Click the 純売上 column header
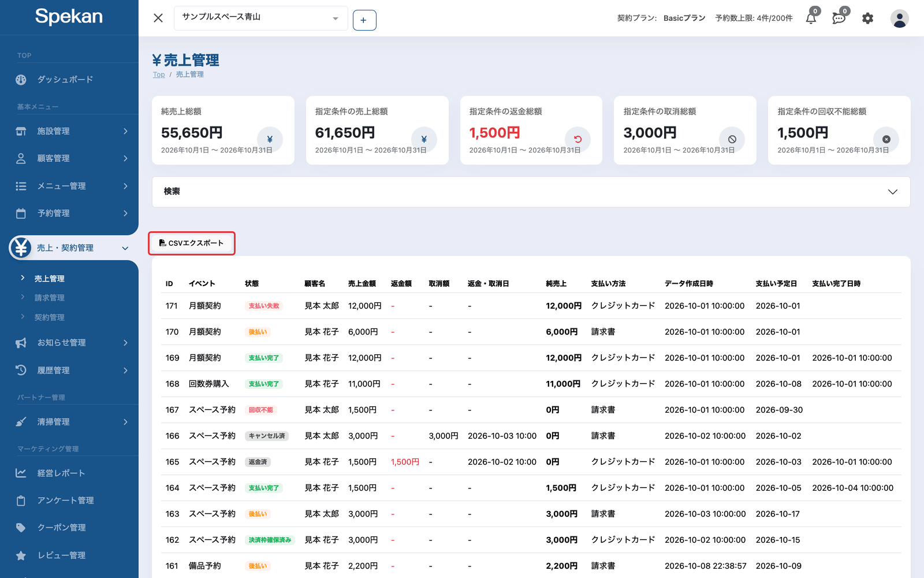This screenshot has height=578, width=924. click(556, 284)
